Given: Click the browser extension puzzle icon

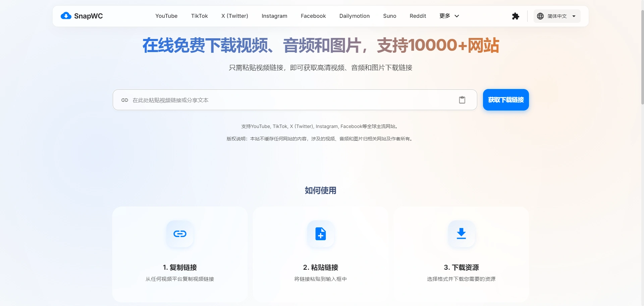Looking at the screenshot, I should pyautogui.click(x=516, y=16).
